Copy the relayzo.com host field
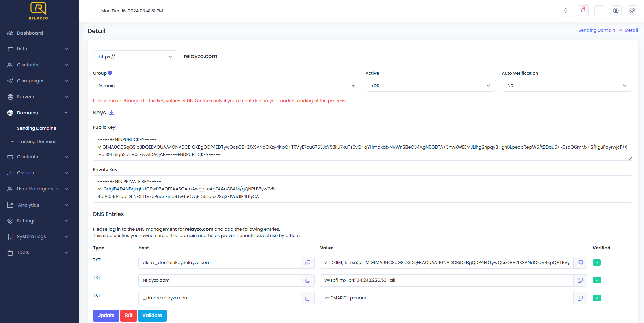The image size is (644, 323). 308,280
